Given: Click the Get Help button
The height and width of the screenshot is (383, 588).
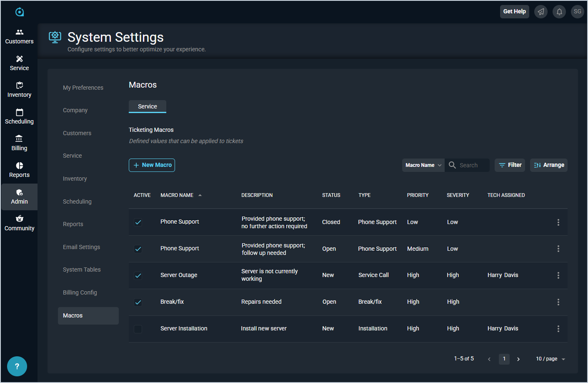Looking at the screenshot, I should 514,12.
